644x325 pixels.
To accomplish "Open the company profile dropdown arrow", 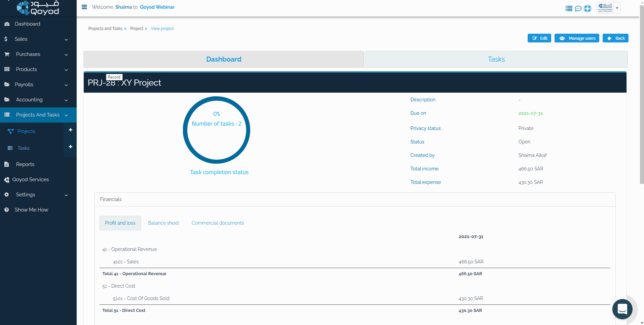I will [617, 8].
